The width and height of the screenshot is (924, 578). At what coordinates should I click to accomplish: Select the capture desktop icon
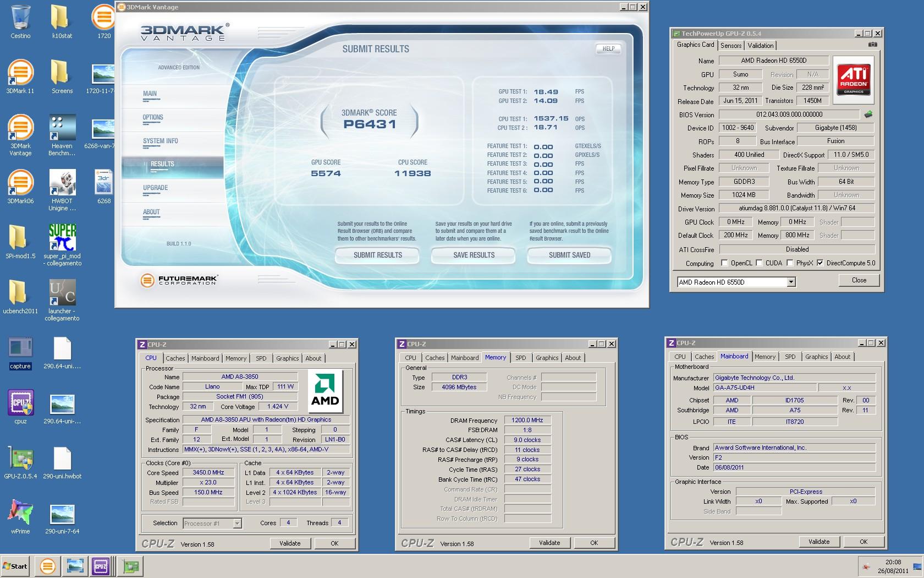click(20, 352)
